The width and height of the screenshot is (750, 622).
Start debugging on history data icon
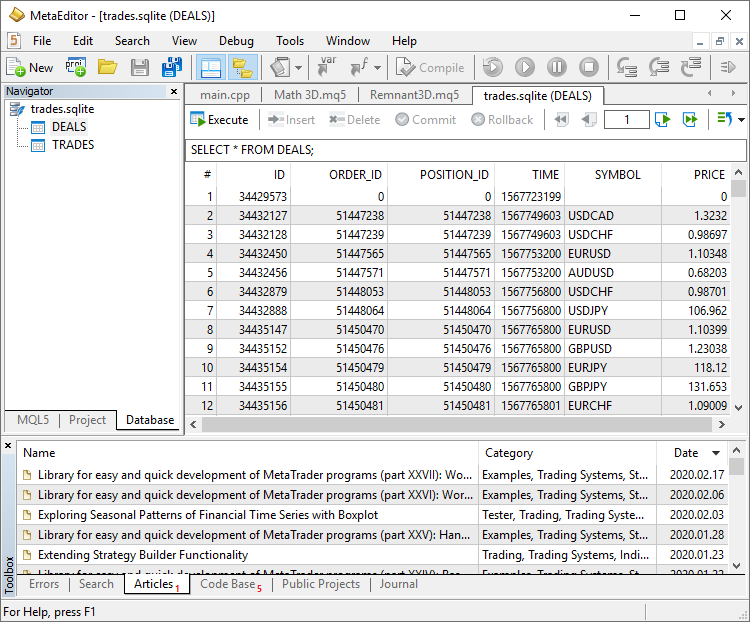[x=493, y=67]
